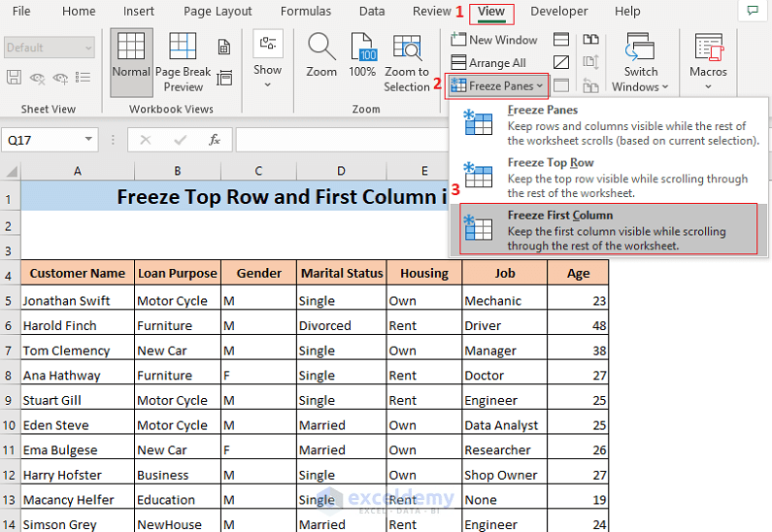Open the Formulas tab
772x532 pixels.
point(306,11)
